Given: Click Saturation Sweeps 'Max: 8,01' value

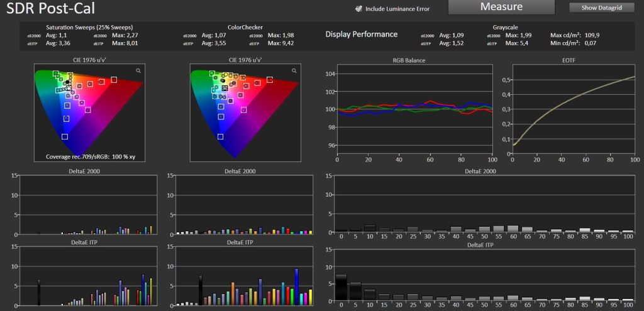Looking at the screenshot, I should click(x=125, y=43).
